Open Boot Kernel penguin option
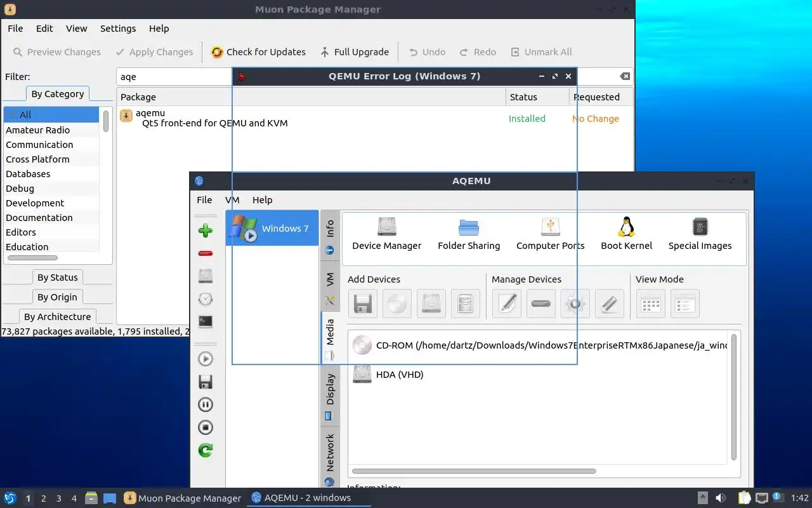The height and width of the screenshot is (508, 812). click(626, 234)
